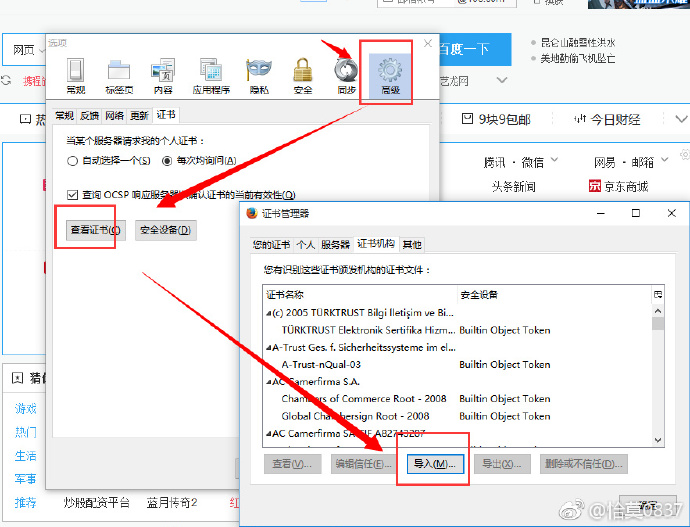Image resolution: width=690 pixels, height=527 pixels.
Task: Collapse the AC Camerfirma S.A. group
Action: click(x=268, y=382)
